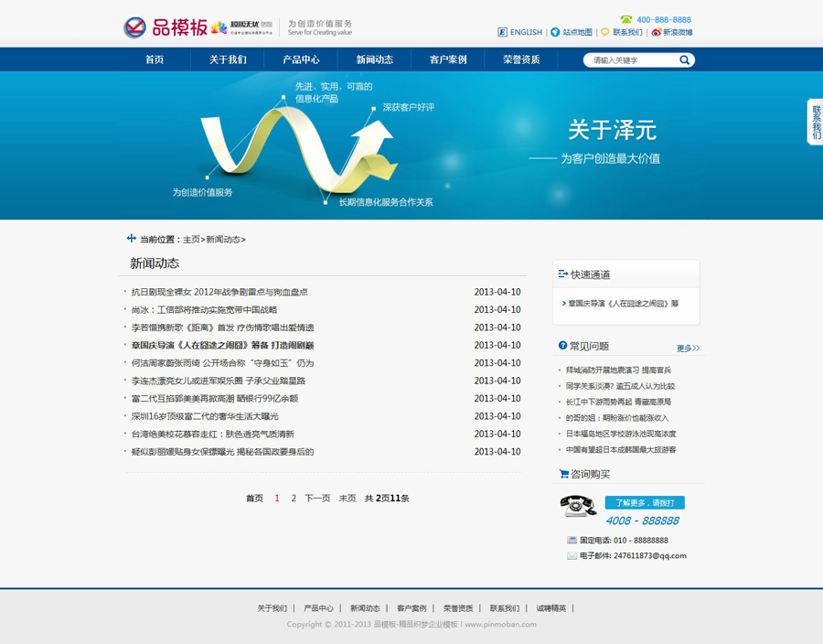Open the Sina Weibo icon
This screenshot has height=644, width=823.
(x=656, y=32)
